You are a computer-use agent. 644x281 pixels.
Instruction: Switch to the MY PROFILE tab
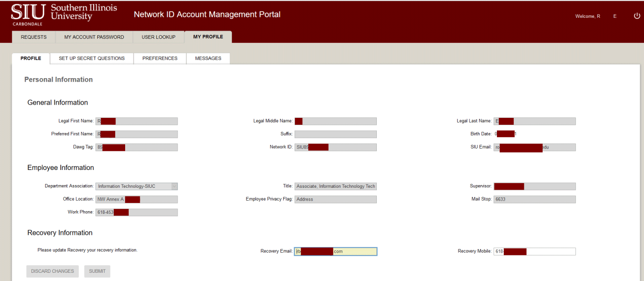pos(208,37)
